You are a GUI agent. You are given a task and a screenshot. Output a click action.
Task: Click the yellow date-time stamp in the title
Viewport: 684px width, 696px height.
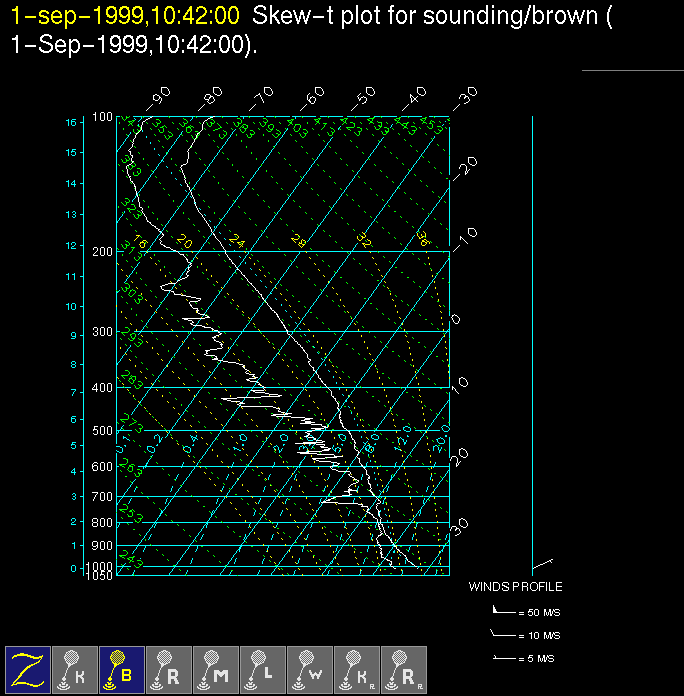tap(125, 16)
